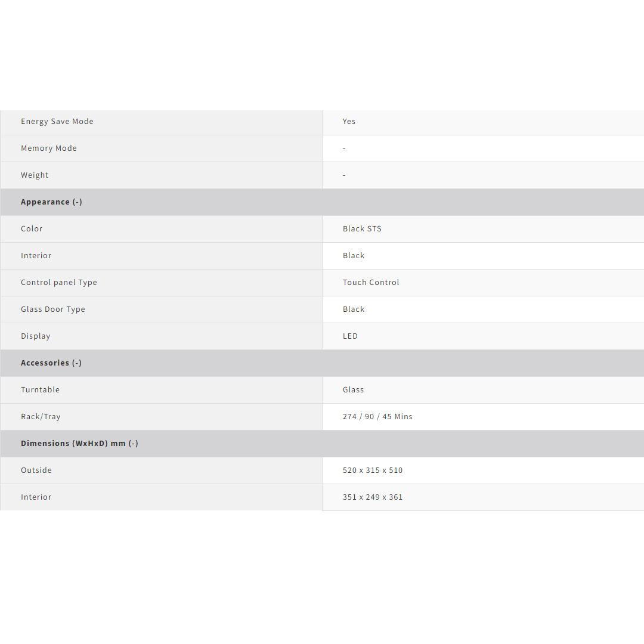
Task: Select the 'Yes' value for Energy Save Mode
Action: [x=349, y=122]
